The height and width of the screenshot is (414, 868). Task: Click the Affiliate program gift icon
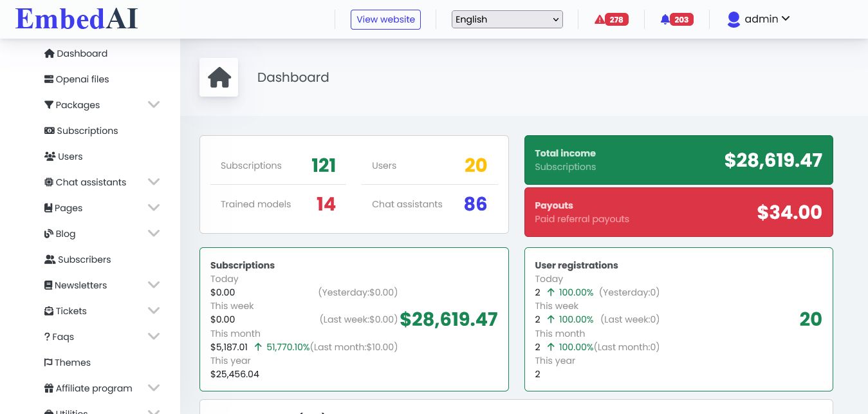tap(49, 388)
